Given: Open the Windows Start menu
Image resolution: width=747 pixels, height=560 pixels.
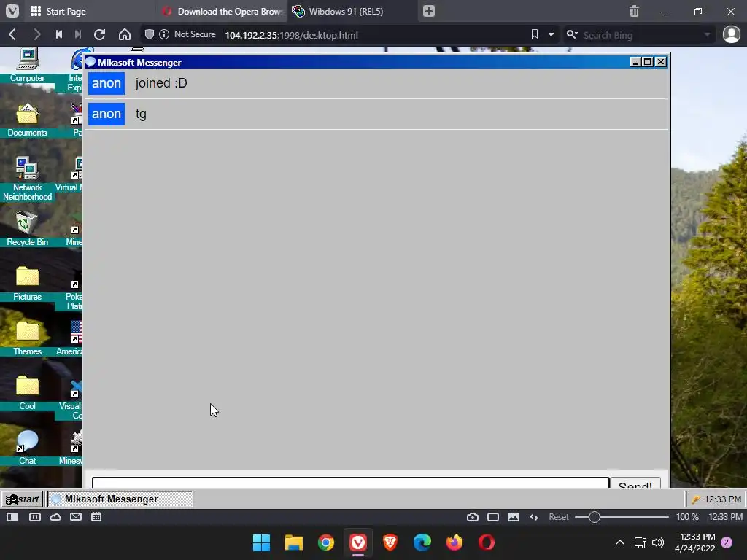Looking at the screenshot, I should tap(262, 542).
